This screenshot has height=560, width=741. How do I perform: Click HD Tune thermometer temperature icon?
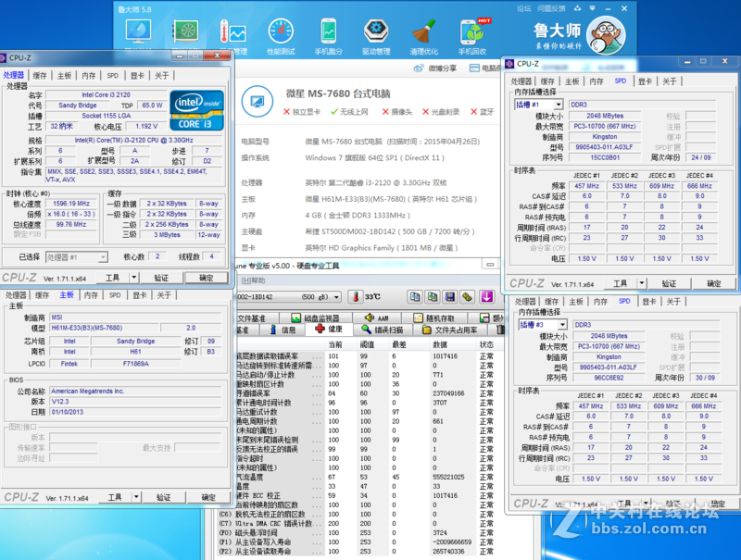355,296
